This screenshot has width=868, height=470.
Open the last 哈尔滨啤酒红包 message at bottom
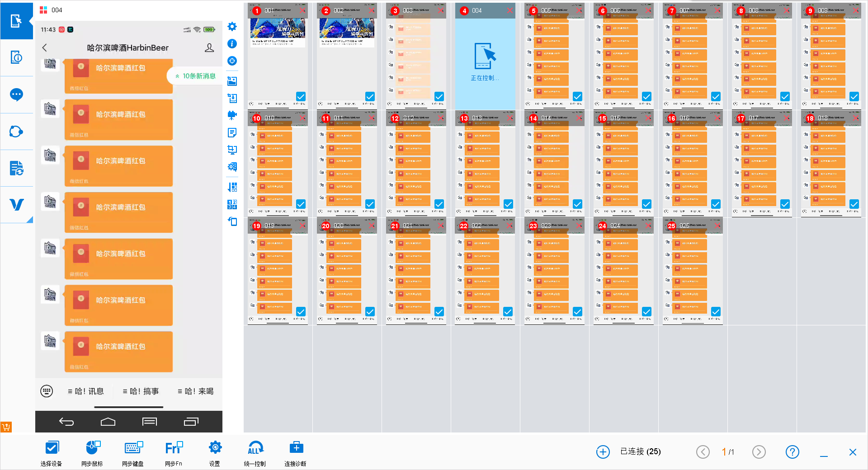pos(118,352)
